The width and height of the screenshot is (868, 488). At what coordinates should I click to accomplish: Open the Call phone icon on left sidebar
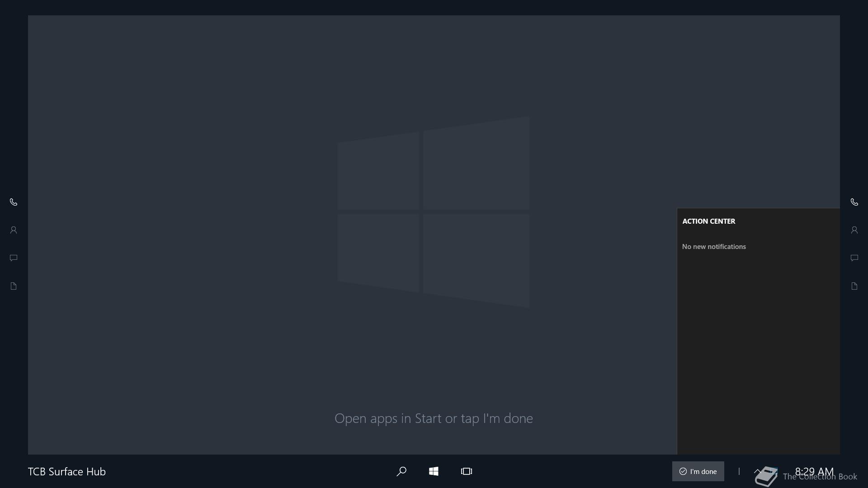point(14,202)
